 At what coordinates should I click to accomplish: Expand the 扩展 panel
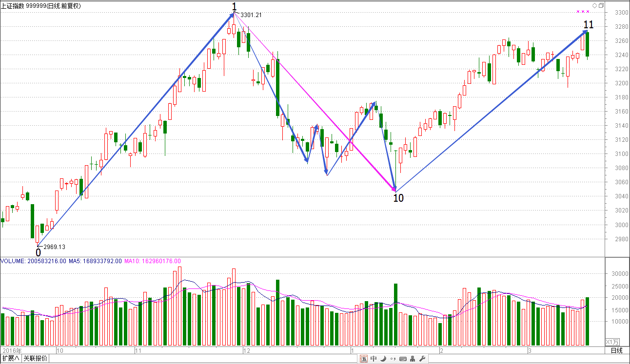pos(11,359)
